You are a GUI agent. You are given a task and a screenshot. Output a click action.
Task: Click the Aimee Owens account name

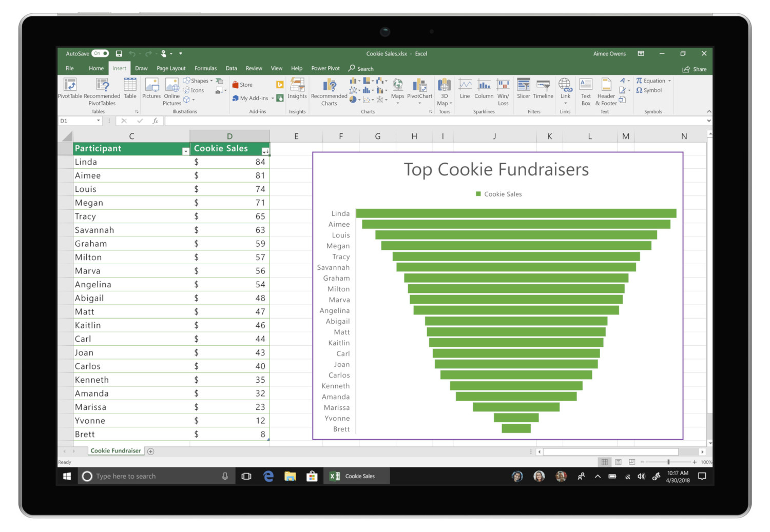click(609, 53)
